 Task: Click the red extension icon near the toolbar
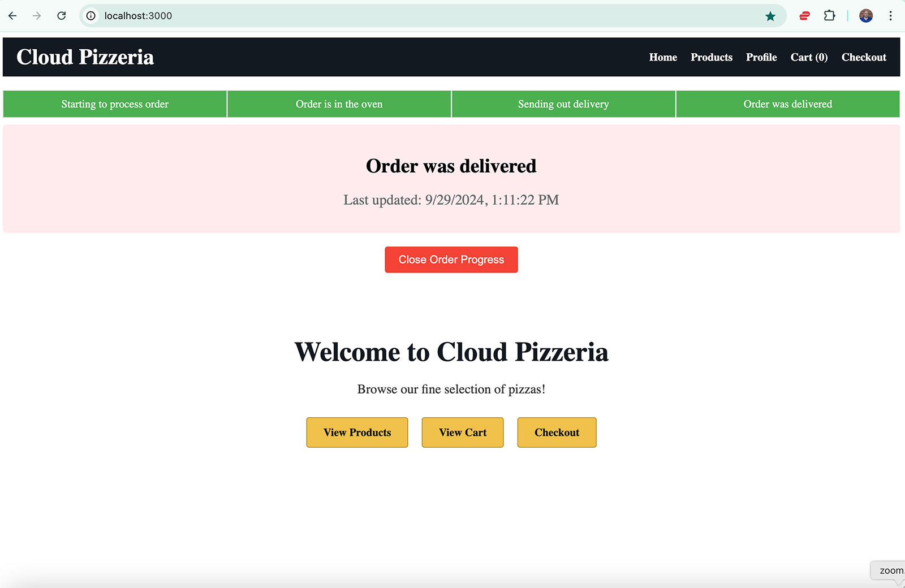[x=804, y=16]
